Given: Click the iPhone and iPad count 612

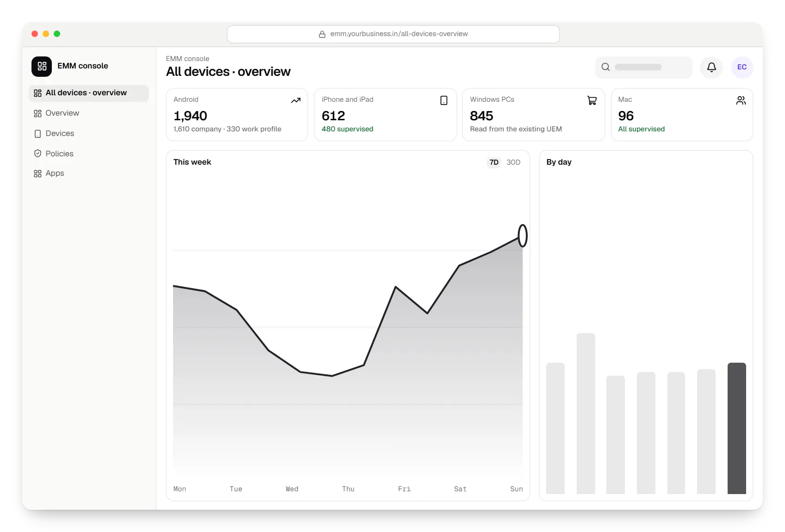Looking at the screenshot, I should coord(333,116).
